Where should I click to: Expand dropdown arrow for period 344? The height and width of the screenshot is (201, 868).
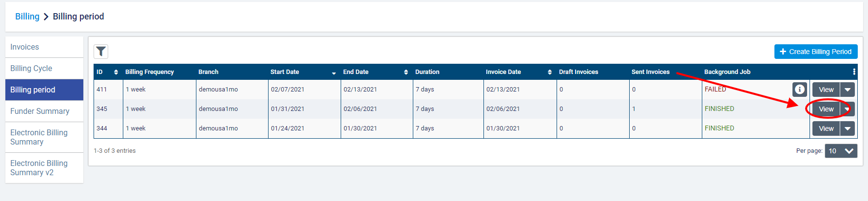[x=848, y=128]
